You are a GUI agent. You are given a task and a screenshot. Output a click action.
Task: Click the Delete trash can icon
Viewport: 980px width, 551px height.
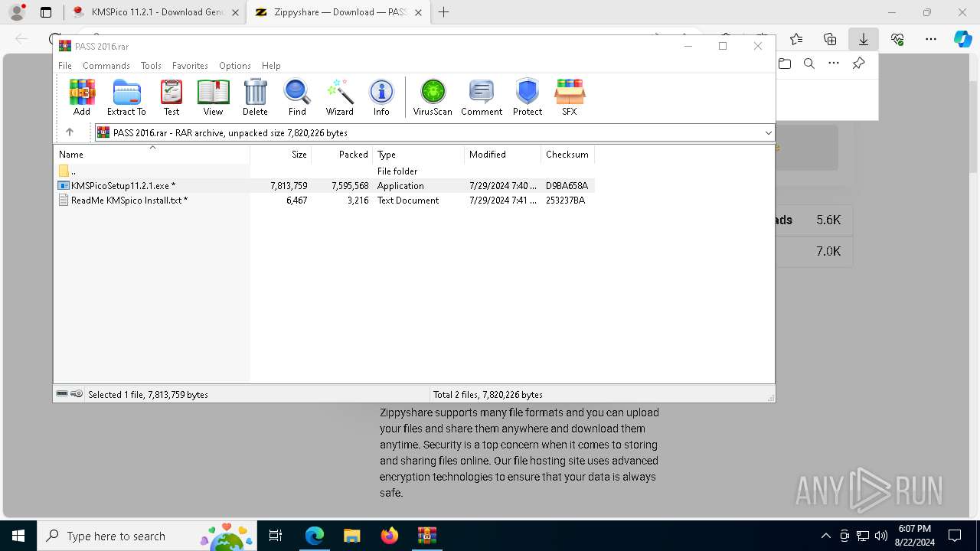[x=255, y=97]
